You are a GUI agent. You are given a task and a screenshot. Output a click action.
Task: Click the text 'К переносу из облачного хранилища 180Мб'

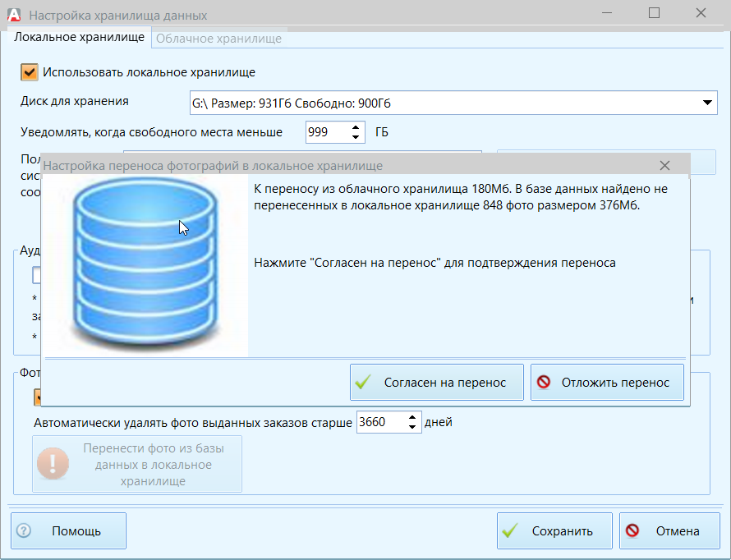point(382,189)
